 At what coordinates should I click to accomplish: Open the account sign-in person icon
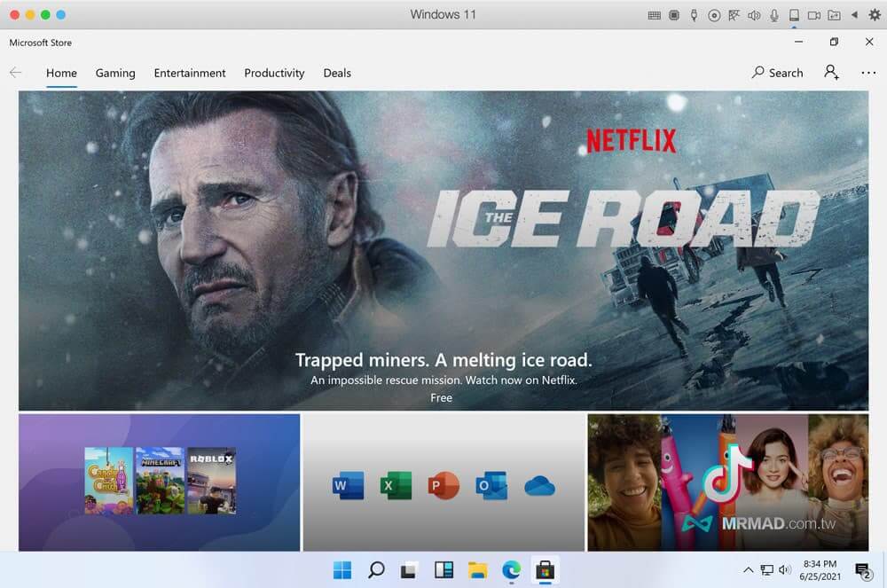(x=831, y=72)
